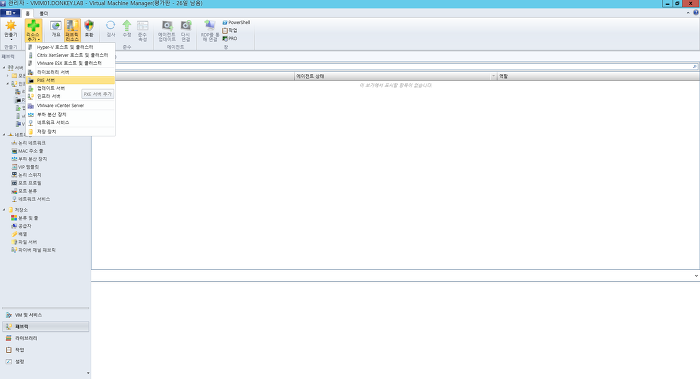
Task: Select 논리 네트워크 in the tree
Action: [29, 143]
